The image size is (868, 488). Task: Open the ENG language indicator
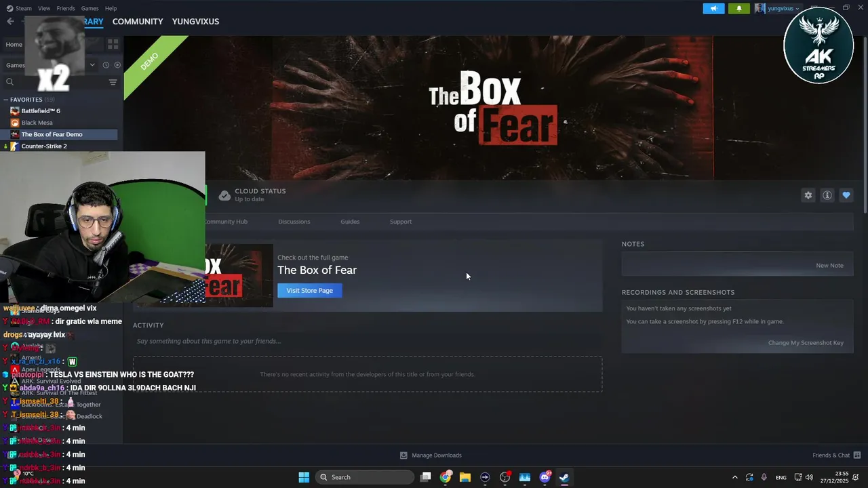coord(781,477)
